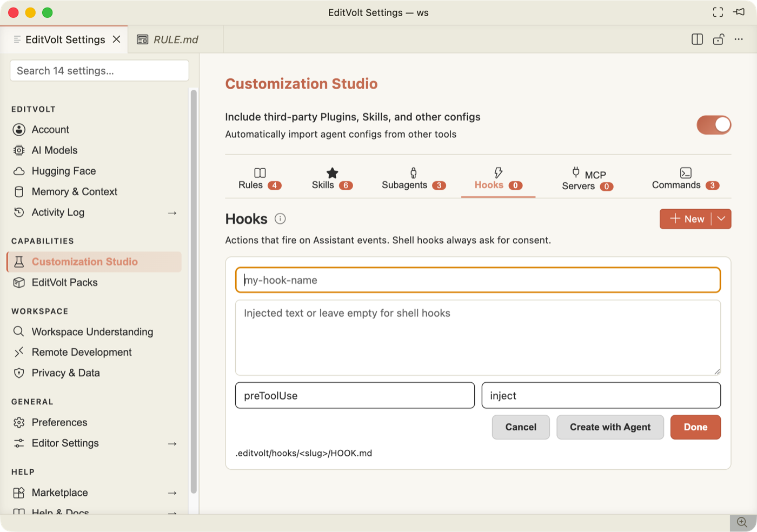Viewport: 757px width, 532px height.
Task: Click the Remote Development icon
Action: click(x=19, y=353)
